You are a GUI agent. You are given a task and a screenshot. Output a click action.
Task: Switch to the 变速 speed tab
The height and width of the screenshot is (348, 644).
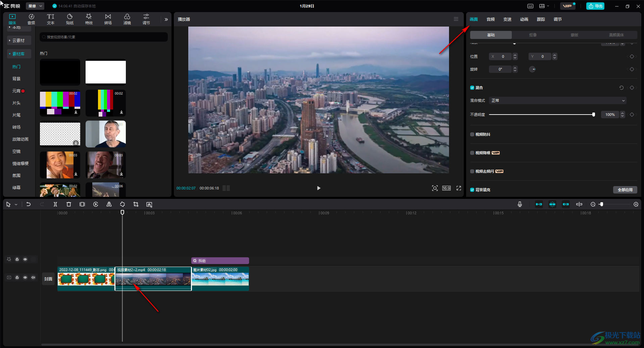(507, 19)
